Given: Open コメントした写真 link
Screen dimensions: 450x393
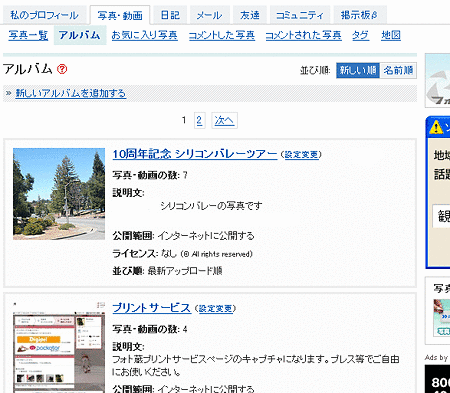Looking at the screenshot, I should (222, 35).
